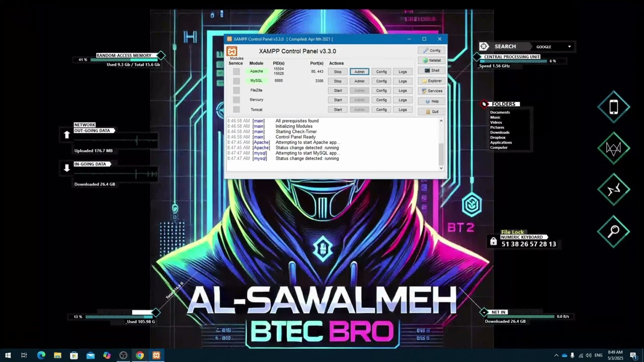Image resolution: width=644 pixels, height=362 pixels.
Task: Open Apache Admin page
Action: (x=359, y=71)
